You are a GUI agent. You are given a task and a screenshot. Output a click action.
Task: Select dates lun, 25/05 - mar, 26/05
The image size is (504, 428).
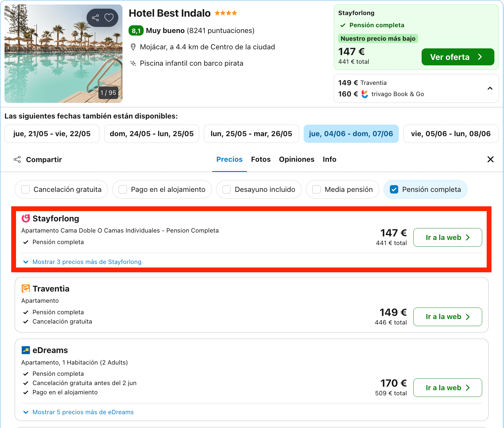[x=251, y=134]
